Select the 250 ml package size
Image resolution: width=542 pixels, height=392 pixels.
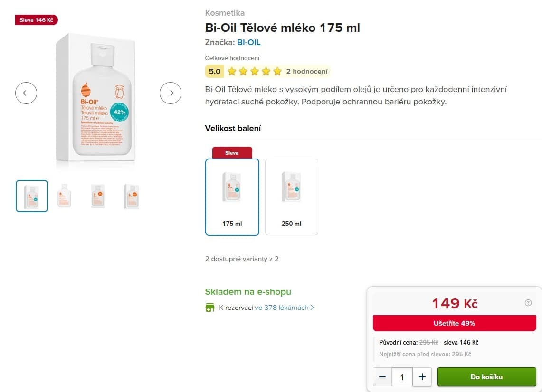[291, 197]
